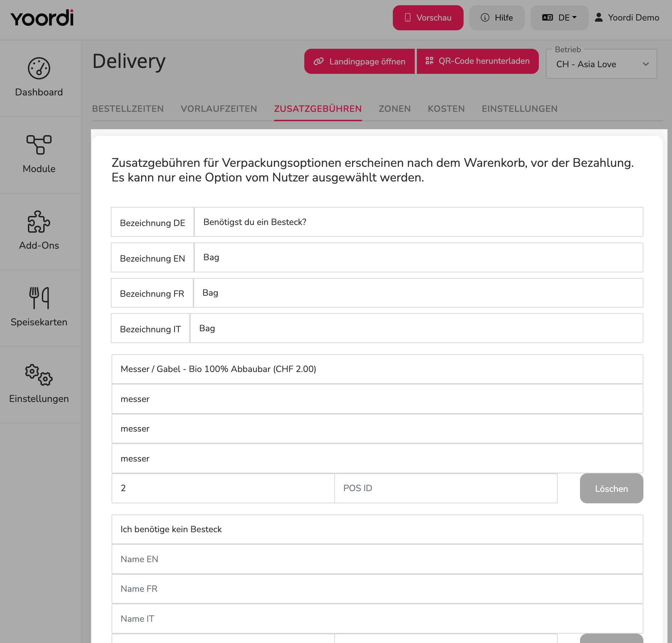Open Speisekarten fork and knife icon

click(x=39, y=298)
